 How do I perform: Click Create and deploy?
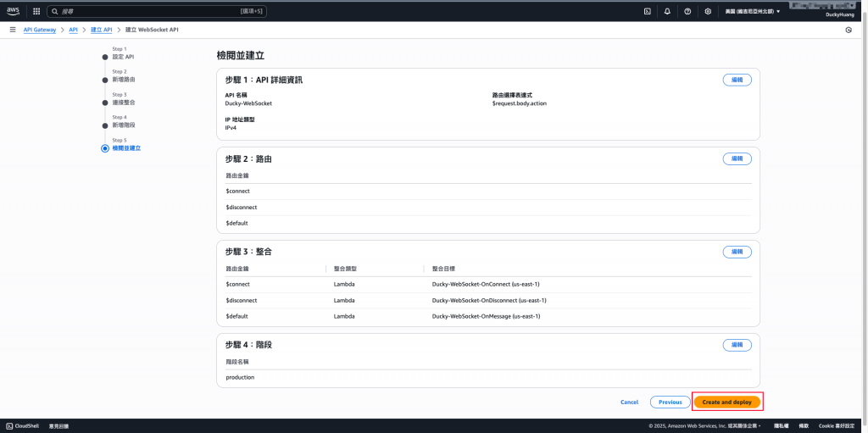click(x=726, y=402)
